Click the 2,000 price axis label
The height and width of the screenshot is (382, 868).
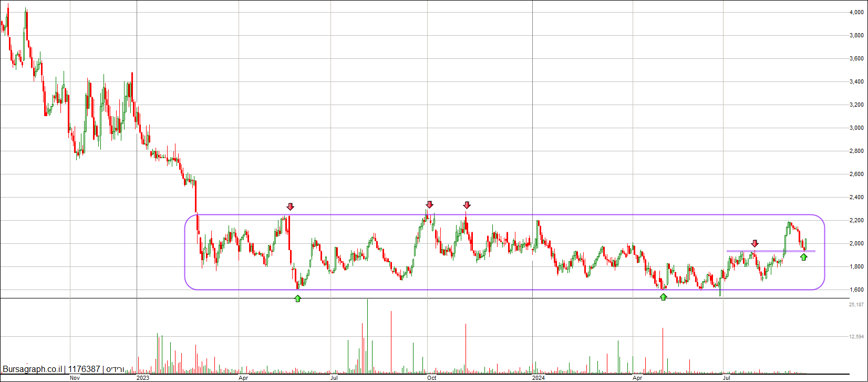[x=856, y=244]
